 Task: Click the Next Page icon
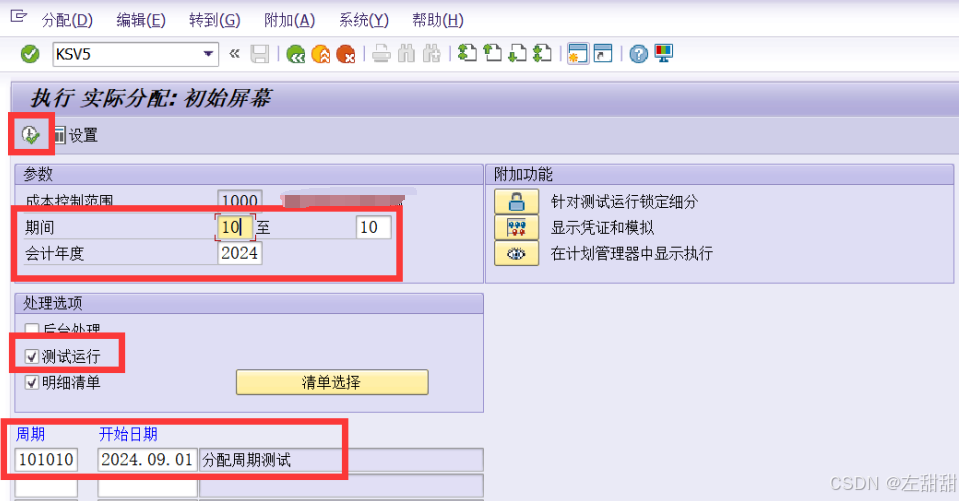pyautogui.click(x=517, y=54)
